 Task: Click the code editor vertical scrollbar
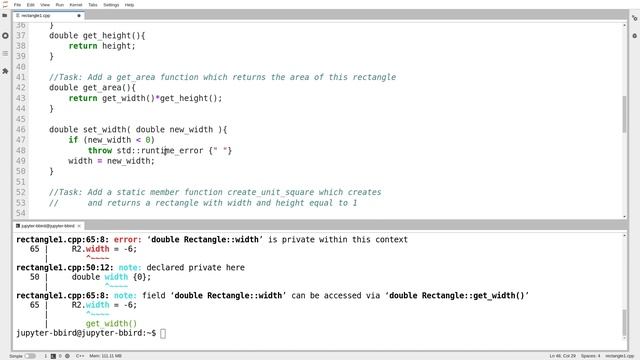coord(624,114)
